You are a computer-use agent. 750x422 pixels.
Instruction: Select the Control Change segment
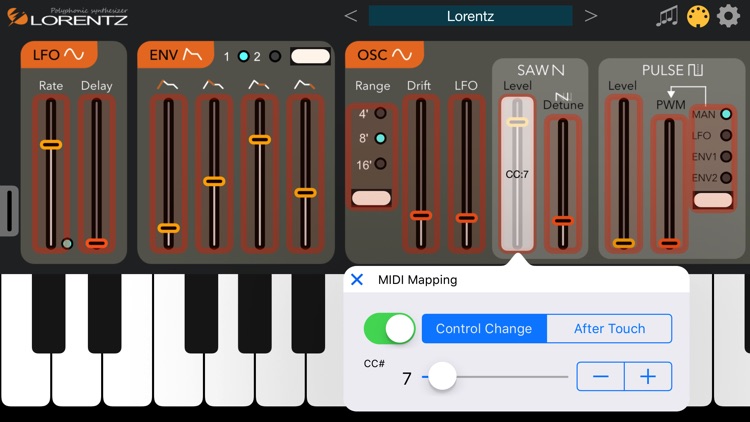pos(484,329)
